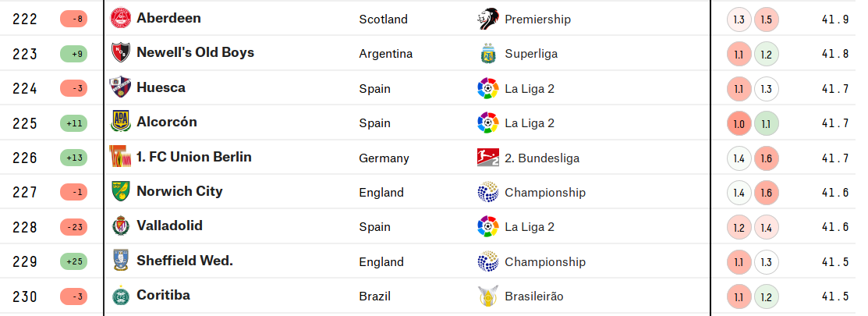Click the 41.9 rating for Aberdeen
This screenshot has height=316, width=868.
[835, 20]
